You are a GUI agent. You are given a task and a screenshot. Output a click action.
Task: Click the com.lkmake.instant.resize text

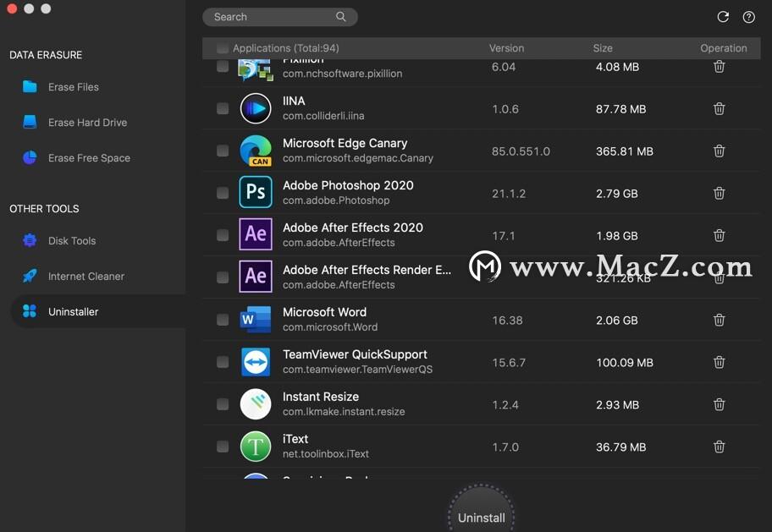coord(344,411)
